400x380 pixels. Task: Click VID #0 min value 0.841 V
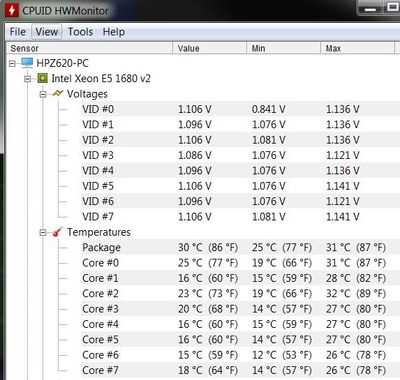(268, 109)
